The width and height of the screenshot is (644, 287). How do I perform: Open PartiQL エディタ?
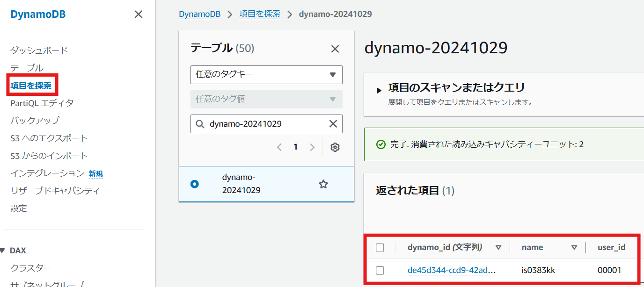pos(42,103)
